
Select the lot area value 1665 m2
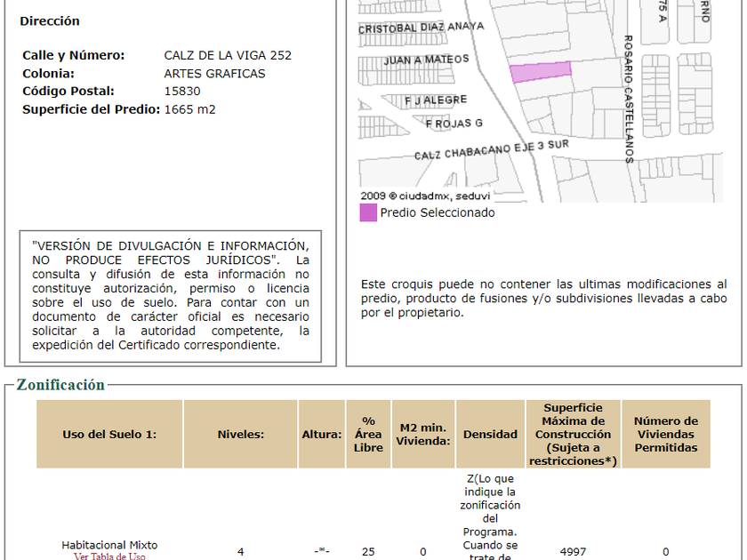189,109
